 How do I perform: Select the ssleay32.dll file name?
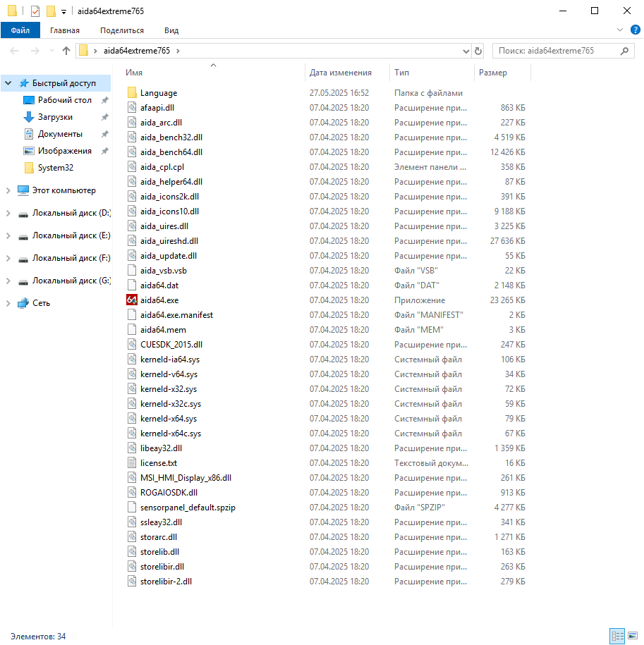161,522
